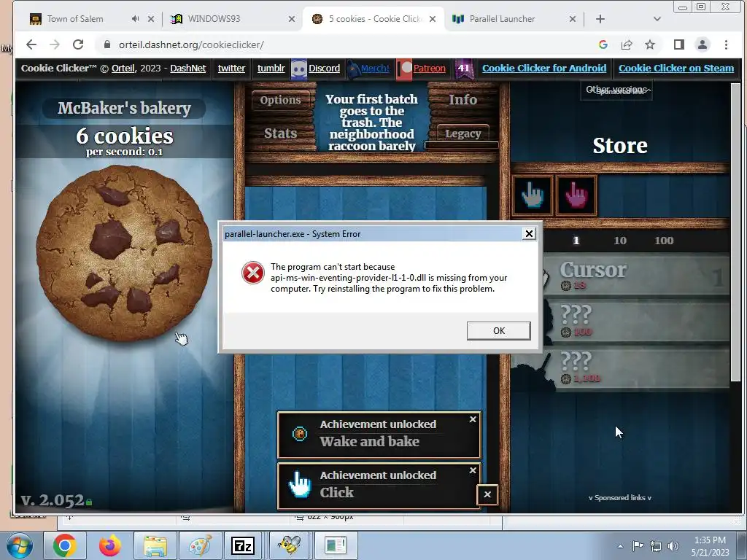
Task: Buy the pink cursor upgrade in Store
Action: point(576,195)
